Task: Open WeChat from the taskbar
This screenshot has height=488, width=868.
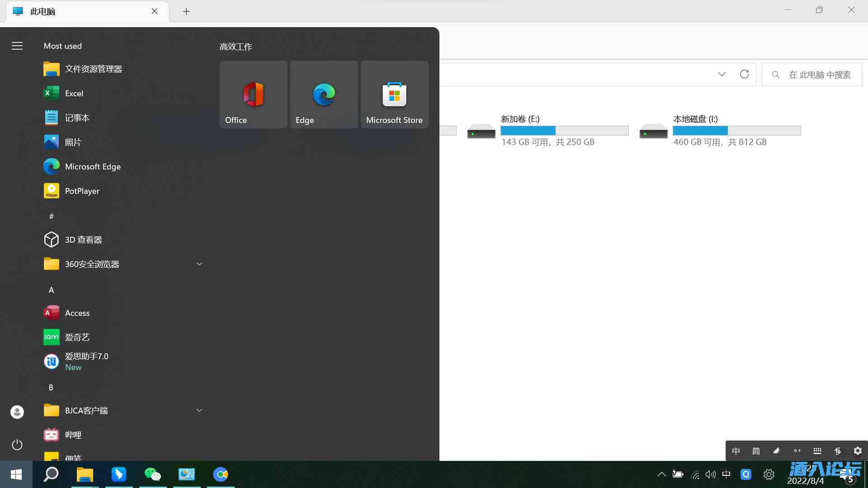Action: (152, 474)
